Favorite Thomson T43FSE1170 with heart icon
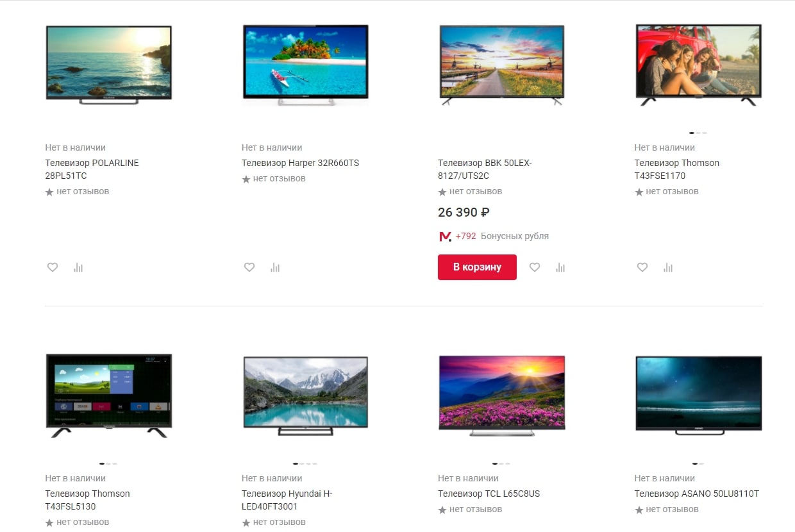This screenshot has width=795, height=532. (x=642, y=267)
